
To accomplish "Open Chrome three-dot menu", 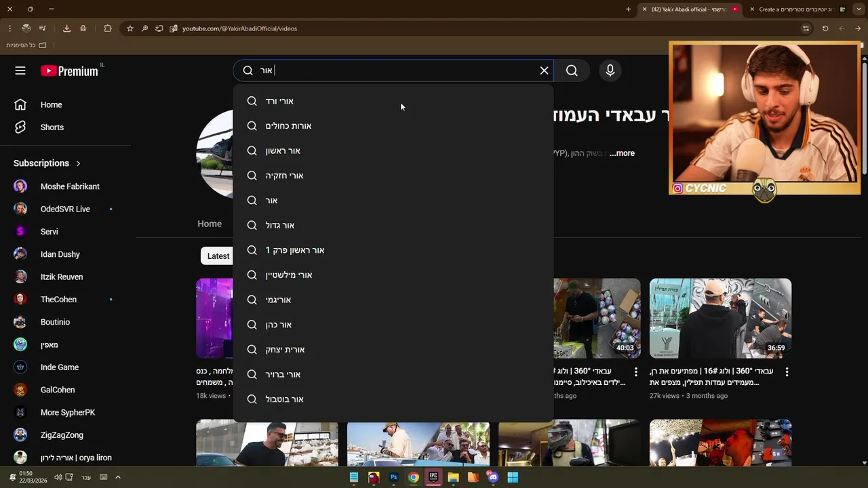I will (x=9, y=28).
